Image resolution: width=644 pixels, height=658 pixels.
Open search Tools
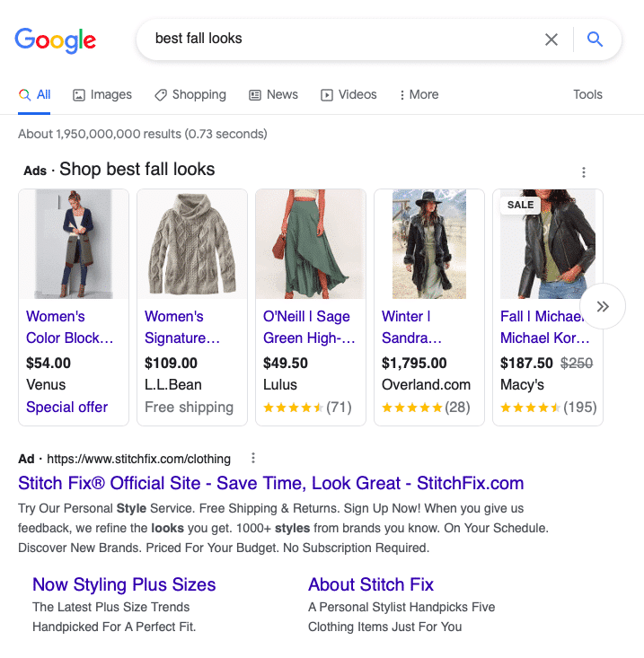[x=587, y=94]
